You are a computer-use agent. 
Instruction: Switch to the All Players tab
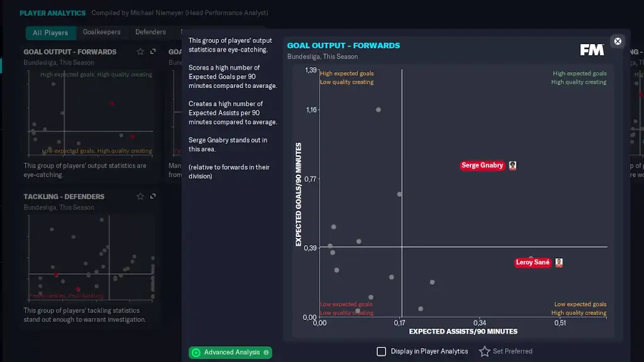point(50,33)
